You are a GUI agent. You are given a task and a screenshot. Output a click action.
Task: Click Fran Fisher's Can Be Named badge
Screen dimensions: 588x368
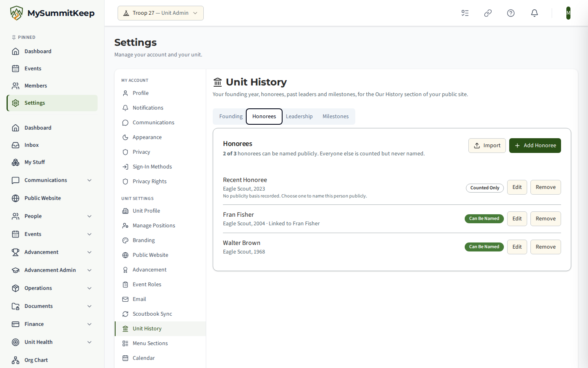(484, 219)
